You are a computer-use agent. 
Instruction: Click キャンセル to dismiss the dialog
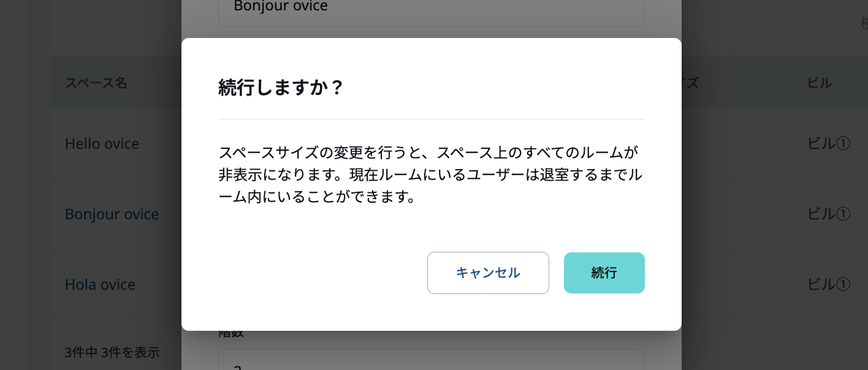[488, 273]
